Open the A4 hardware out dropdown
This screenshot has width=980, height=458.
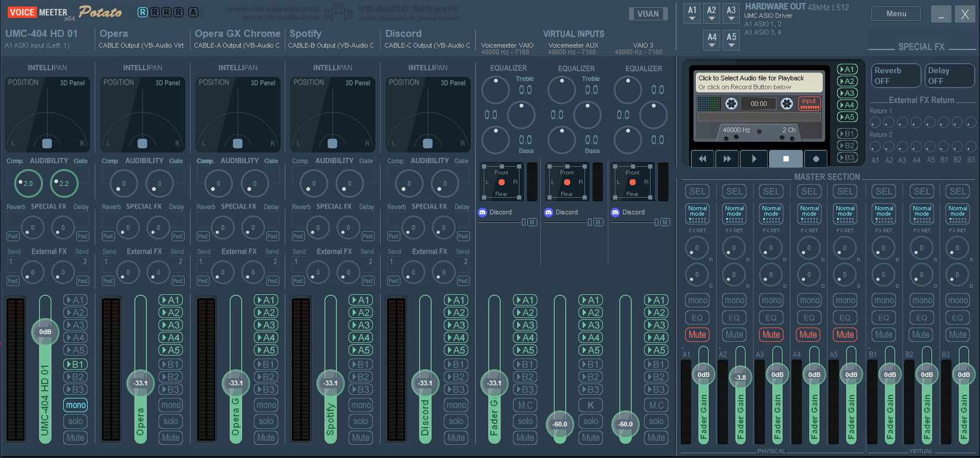(711, 40)
